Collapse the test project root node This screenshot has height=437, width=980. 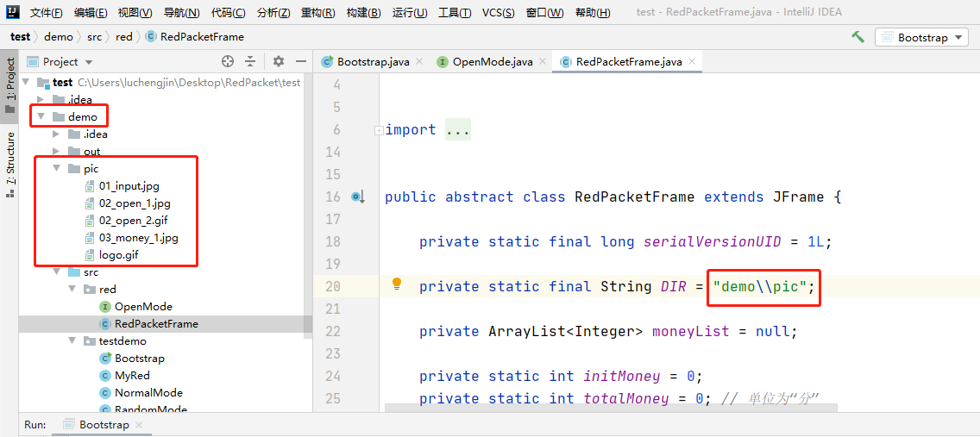pos(26,83)
